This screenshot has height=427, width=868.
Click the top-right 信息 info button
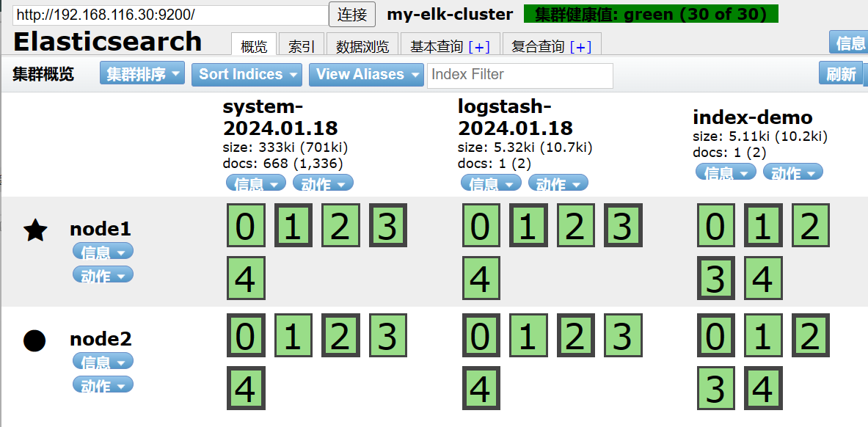coord(849,43)
